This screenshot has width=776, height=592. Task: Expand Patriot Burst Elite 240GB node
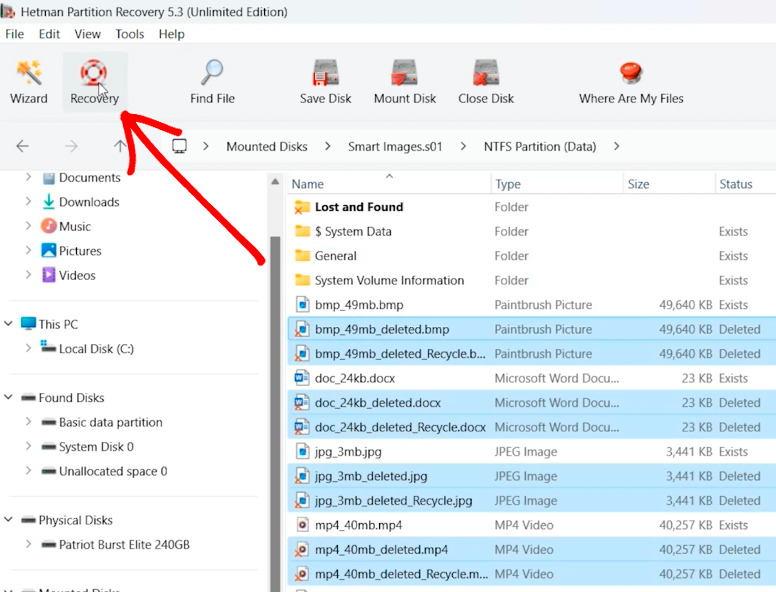[28, 544]
